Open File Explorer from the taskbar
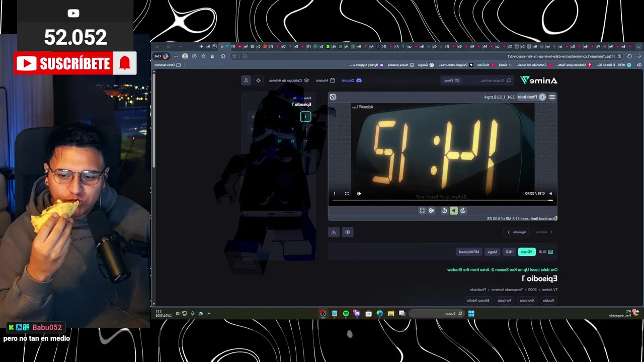644x362 pixels. coord(390,314)
